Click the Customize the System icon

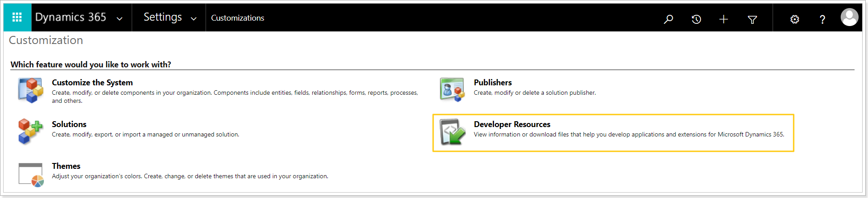coord(31,90)
